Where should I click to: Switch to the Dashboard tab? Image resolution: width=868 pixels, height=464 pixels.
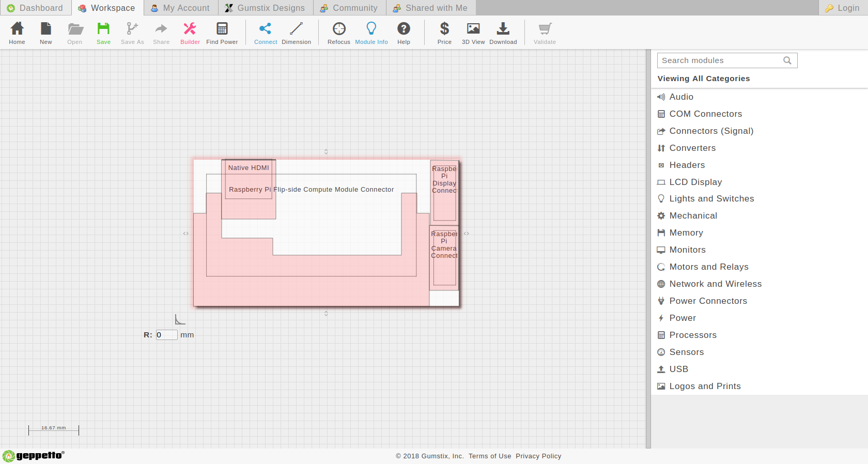(35, 8)
